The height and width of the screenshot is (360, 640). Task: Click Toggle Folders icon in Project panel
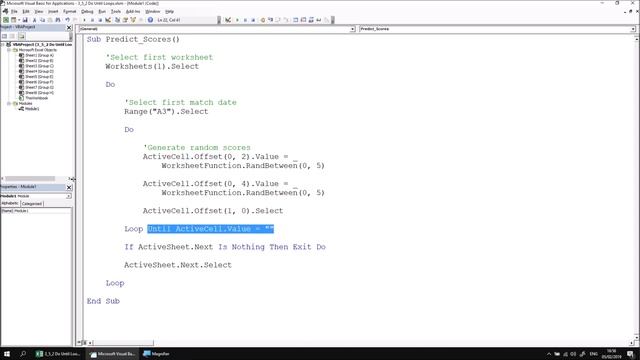pos(21,36)
